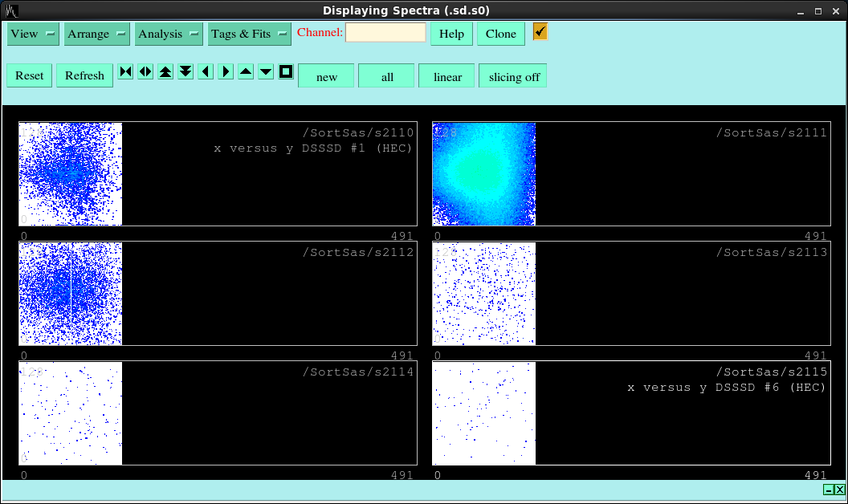
Task: Click the square full-view icon
Action: point(286,72)
